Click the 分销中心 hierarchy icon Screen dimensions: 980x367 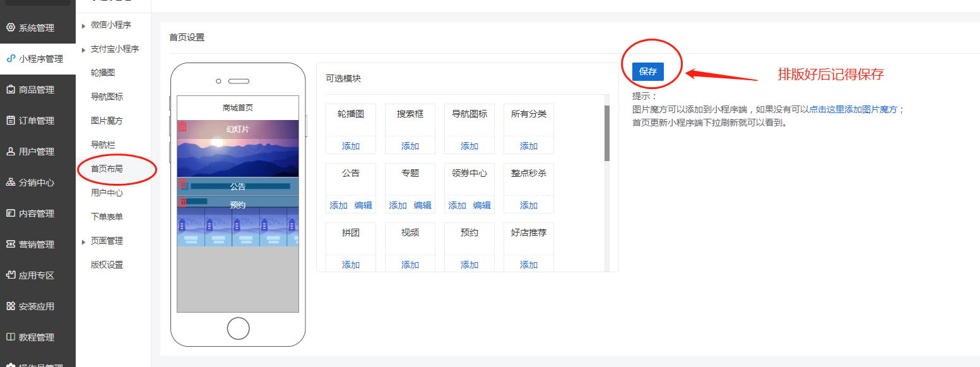coord(10,183)
